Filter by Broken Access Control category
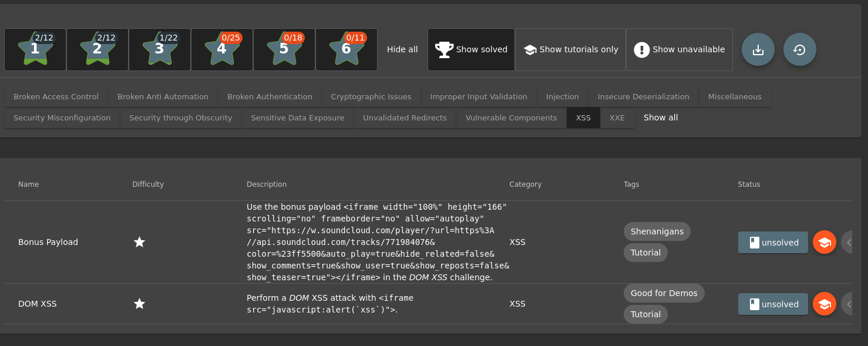The width and height of the screenshot is (868, 346). [x=56, y=96]
